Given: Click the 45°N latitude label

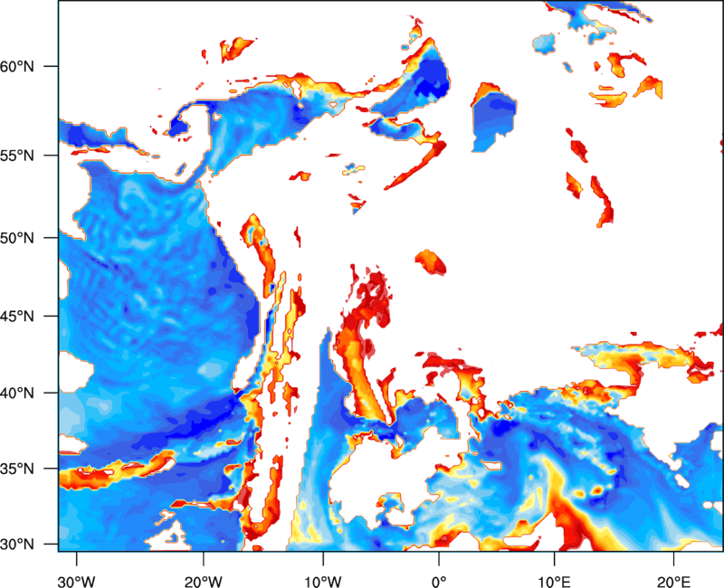Looking at the screenshot, I should [x=17, y=316].
